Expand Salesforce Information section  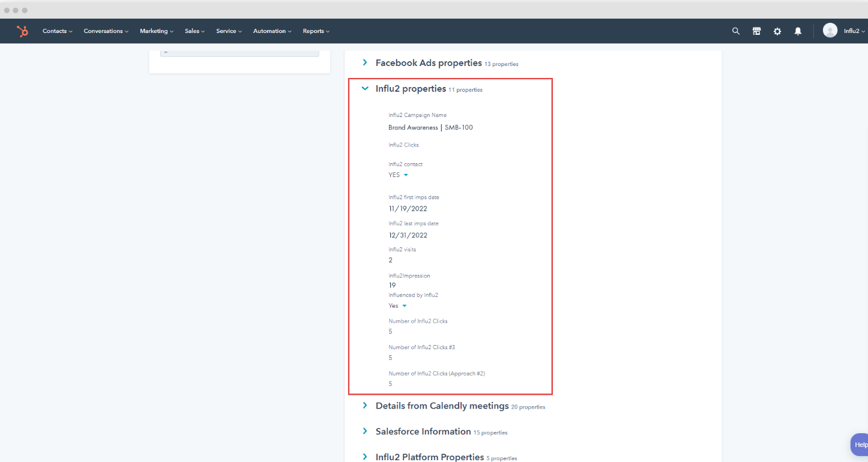[x=364, y=431]
